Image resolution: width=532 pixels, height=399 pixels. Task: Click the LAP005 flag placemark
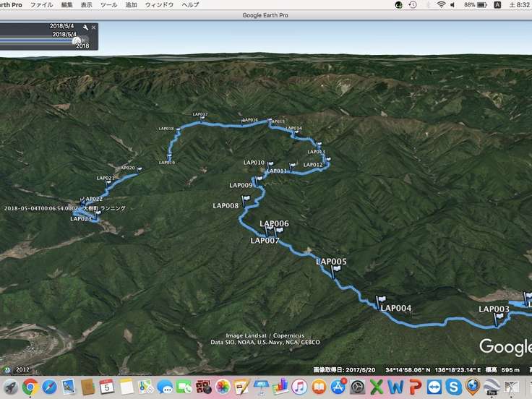(335, 271)
